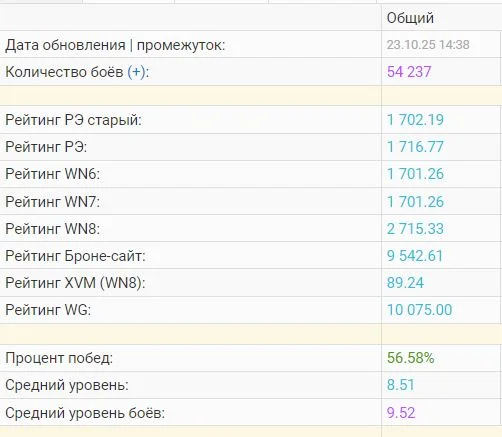Click the Дата обновления | промежуток label
This screenshot has height=437, width=502.
115,45
